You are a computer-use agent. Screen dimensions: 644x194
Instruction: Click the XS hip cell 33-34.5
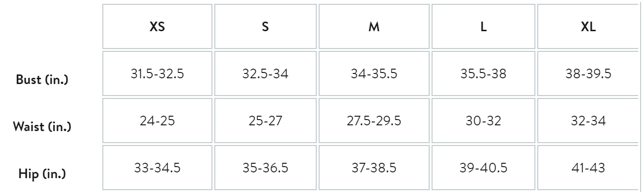click(157, 168)
